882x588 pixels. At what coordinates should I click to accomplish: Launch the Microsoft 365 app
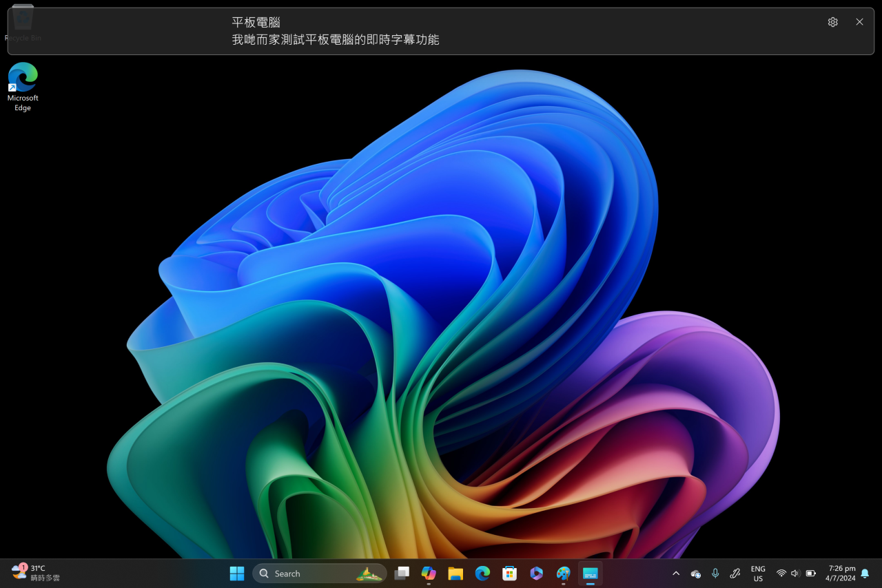[536, 573]
